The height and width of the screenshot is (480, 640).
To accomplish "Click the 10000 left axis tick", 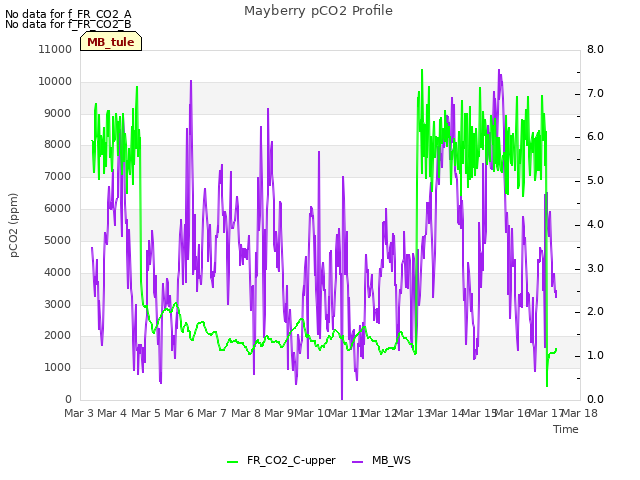I will [x=55, y=81].
